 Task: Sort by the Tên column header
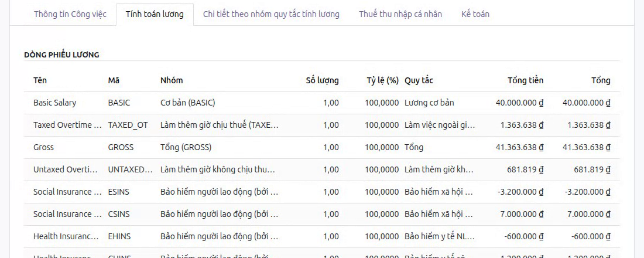(40, 81)
